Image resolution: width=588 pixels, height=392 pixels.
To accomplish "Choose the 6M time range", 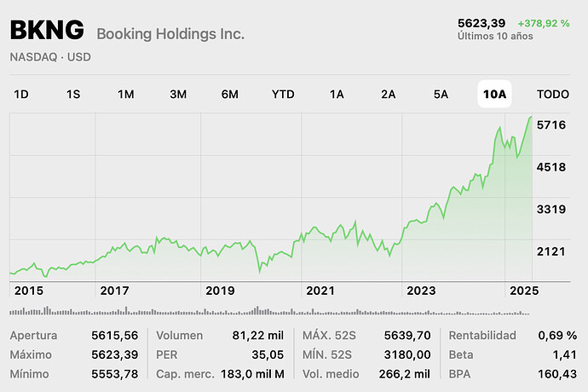I will (x=230, y=94).
